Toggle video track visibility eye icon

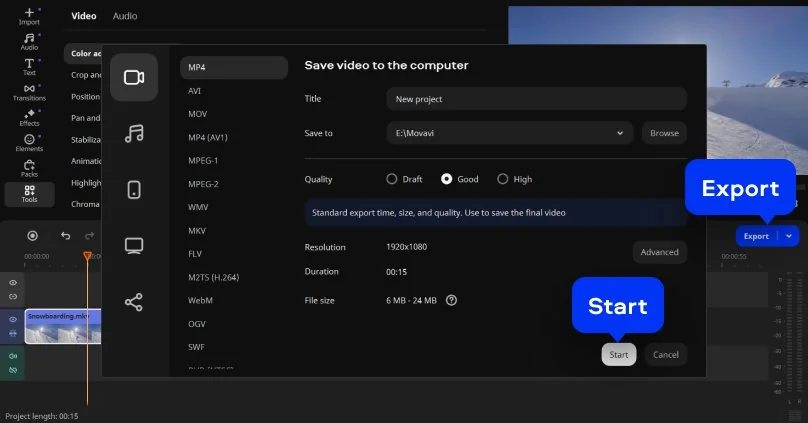(14, 320)
